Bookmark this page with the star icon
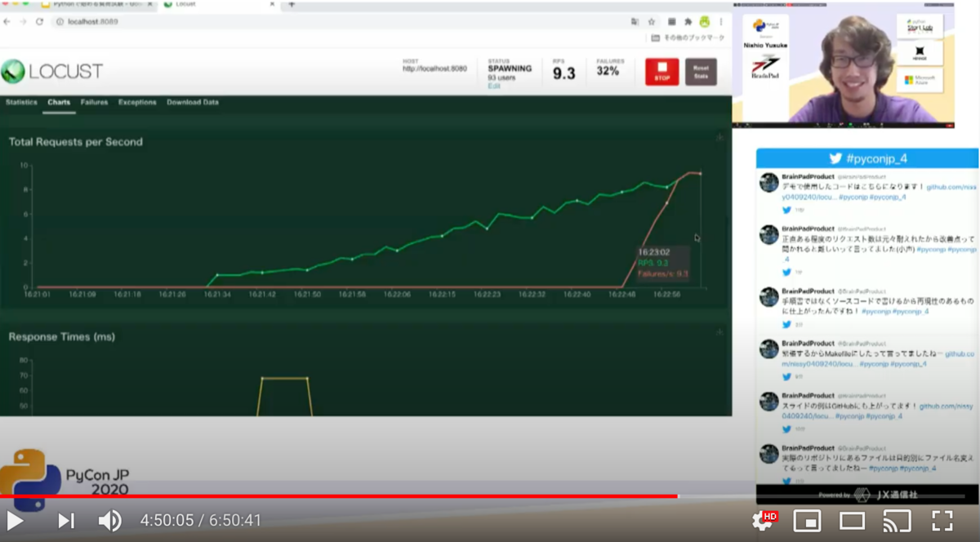 click(652, 21)
